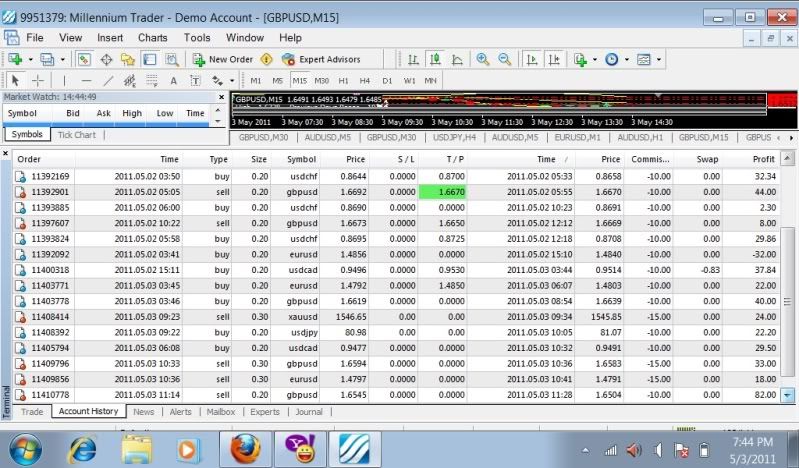
Task: Open a new chart from toolbar
Action: click(15, 59)
